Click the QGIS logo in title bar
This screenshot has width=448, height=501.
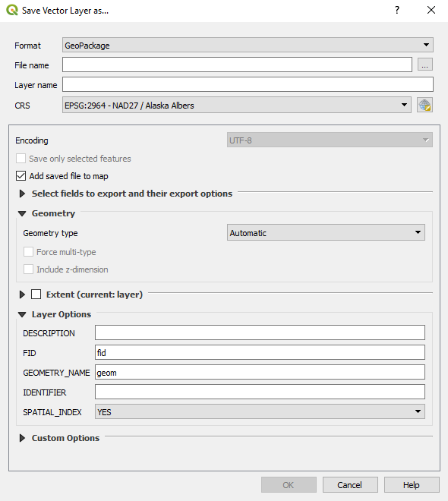point(12,10)
